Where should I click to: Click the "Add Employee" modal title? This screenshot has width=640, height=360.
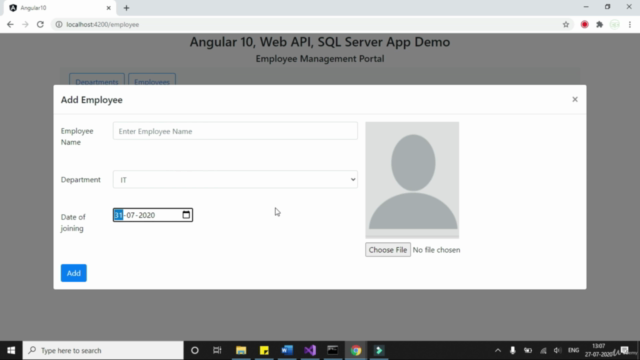point(91,100)
